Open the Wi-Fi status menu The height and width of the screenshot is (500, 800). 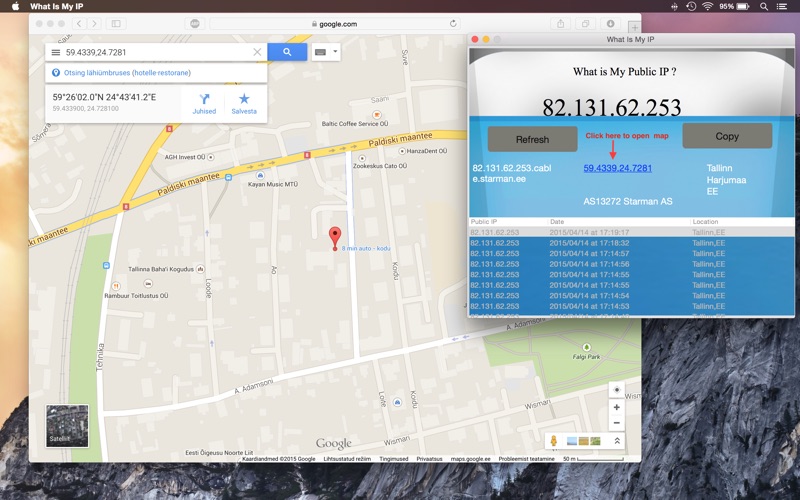click(x=707, y=6)
